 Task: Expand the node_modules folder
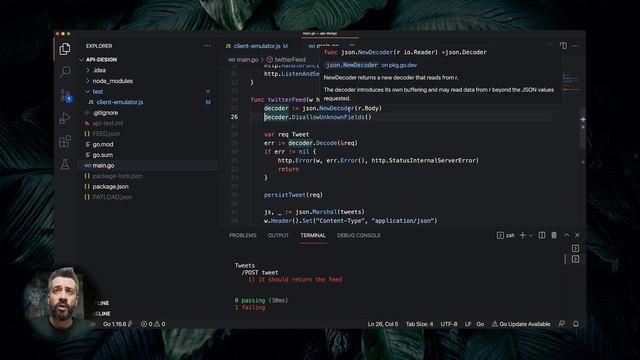(112, 81)
